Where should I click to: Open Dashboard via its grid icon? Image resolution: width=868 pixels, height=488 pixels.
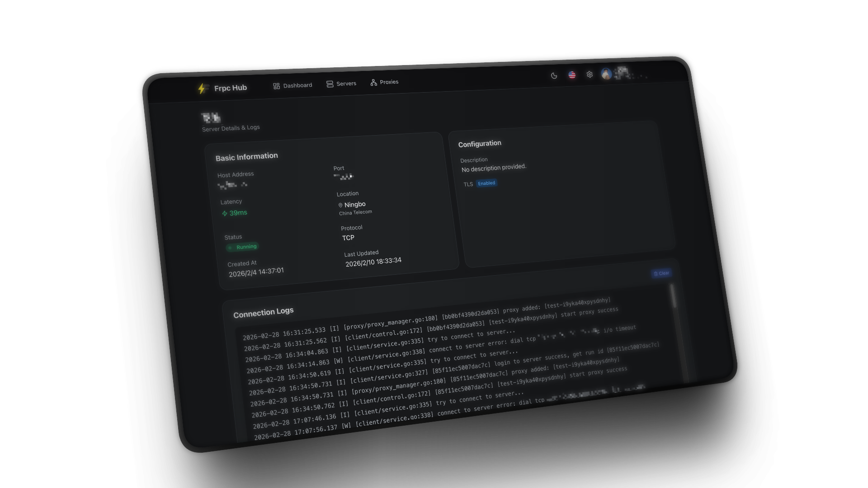(x=277, y=86)
